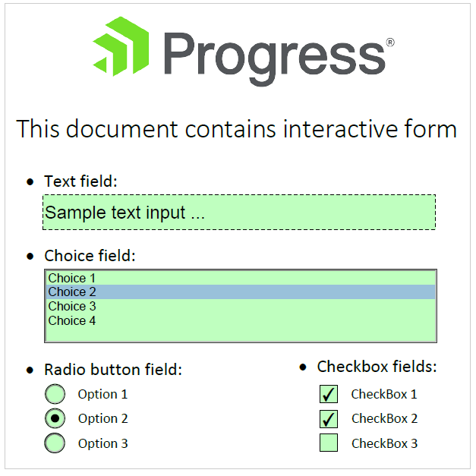This screenshot has height=476, width=476.
Task: Click the "Choice field:" label
Action: (x=90, y=256)
